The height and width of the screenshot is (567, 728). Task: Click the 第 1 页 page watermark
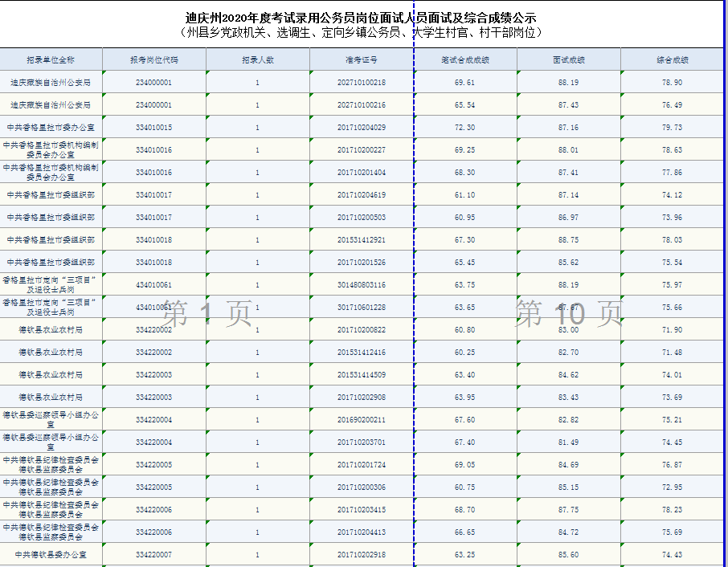pyautogui.click(x=208, y=314)
